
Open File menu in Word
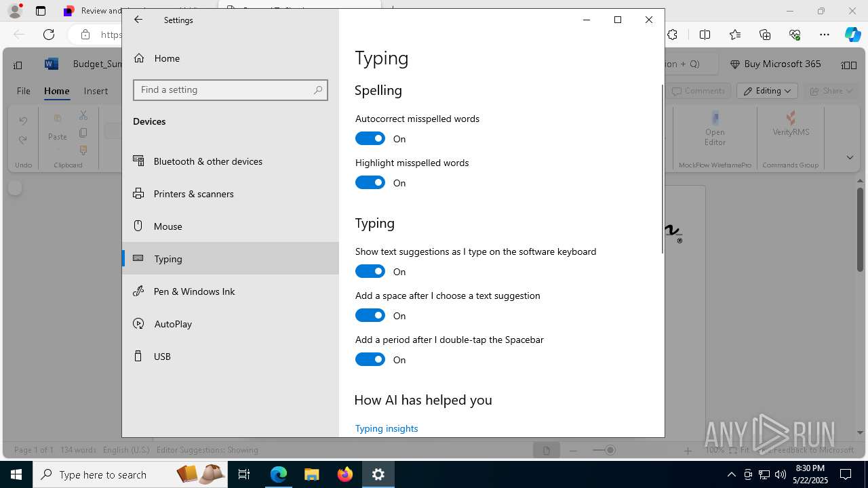[x=24, y=91]
